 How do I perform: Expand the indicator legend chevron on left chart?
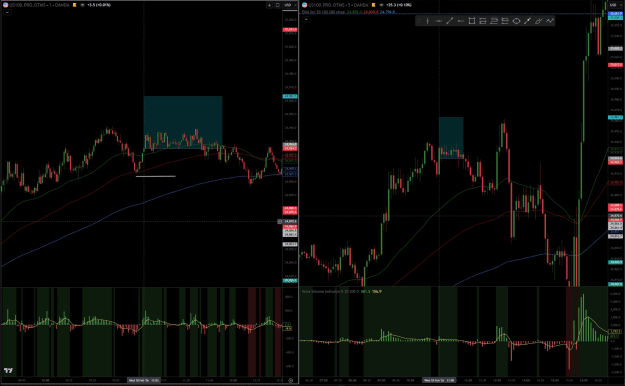tap(8, 12)
